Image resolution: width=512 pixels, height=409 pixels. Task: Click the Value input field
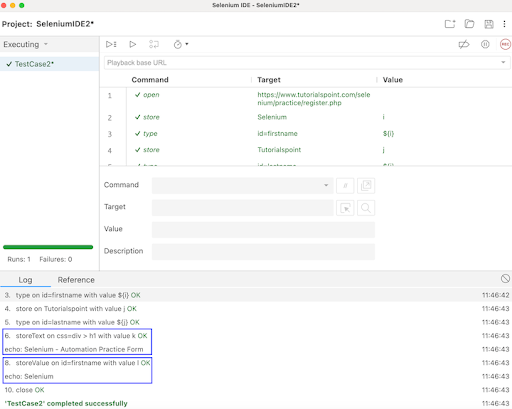263,230
